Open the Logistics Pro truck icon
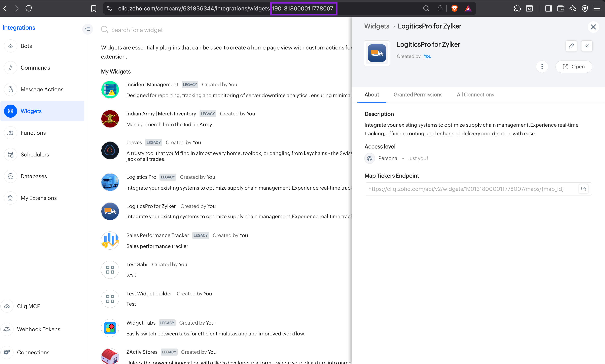605x364 pixels. tap(110, 182)
